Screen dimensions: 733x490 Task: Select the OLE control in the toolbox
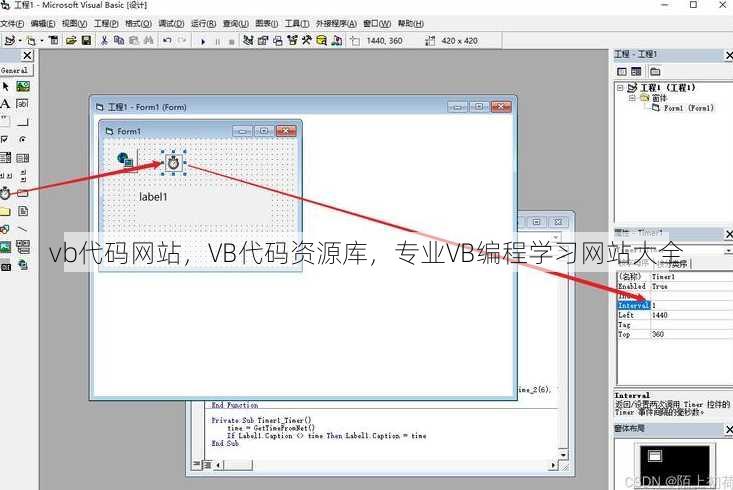click(5, 267)
